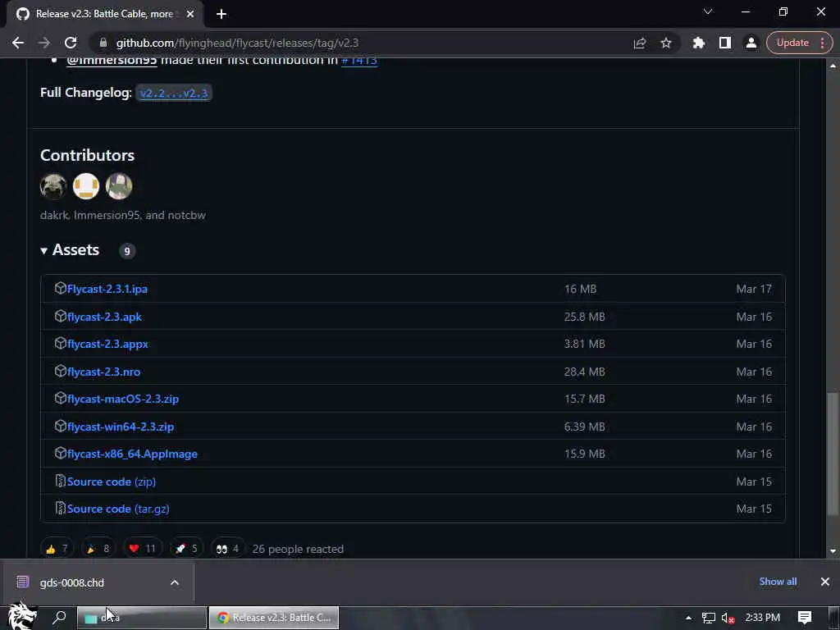840x630 pixels.
Task: Toggle the party popper reaction
Action: pyautogui.click(x=98, y=549)
